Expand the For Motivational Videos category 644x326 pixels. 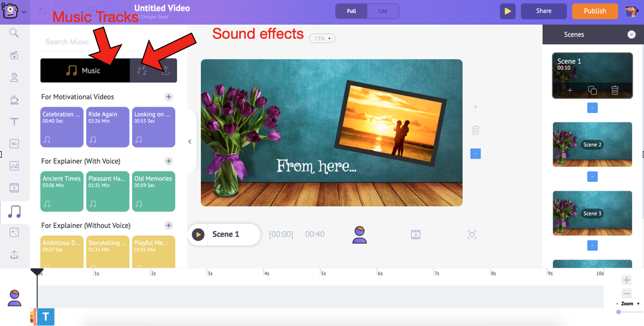[168, 97]
